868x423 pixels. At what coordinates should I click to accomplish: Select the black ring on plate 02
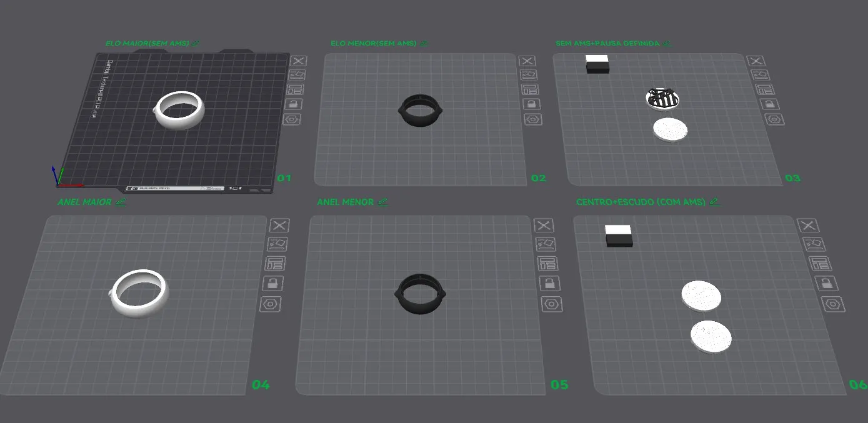[x=420, y=111]
